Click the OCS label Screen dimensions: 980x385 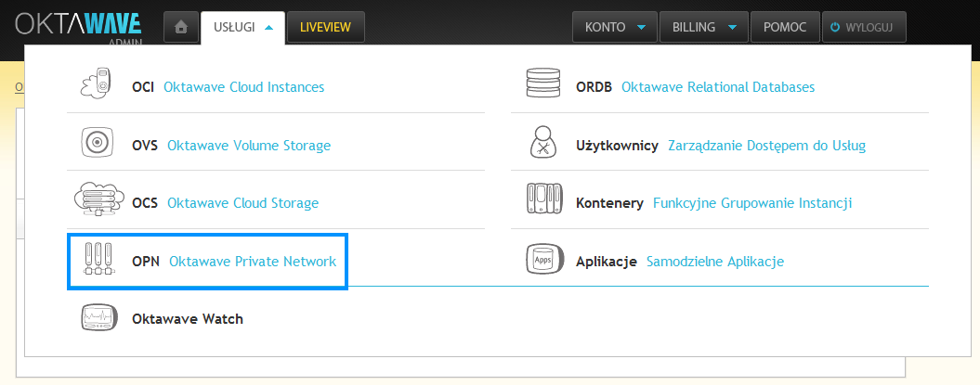tap(145, 203)
